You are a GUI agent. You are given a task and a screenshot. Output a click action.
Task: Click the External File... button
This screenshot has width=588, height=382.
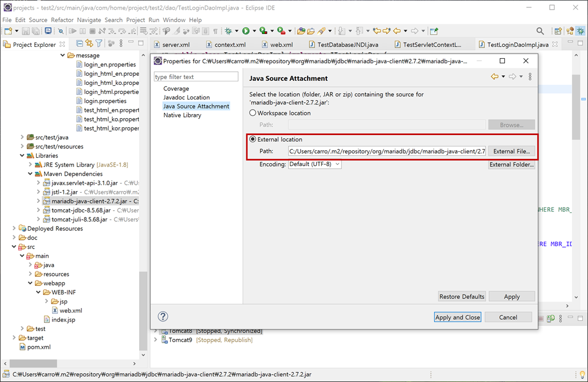pyautogui.click(x=512, y=151)
